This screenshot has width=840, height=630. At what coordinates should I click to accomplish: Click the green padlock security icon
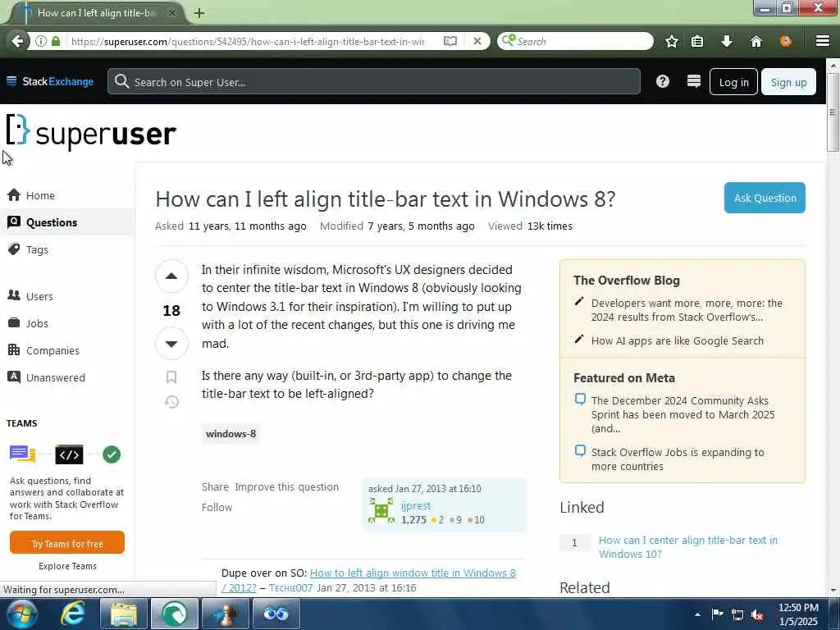[56, 41]
